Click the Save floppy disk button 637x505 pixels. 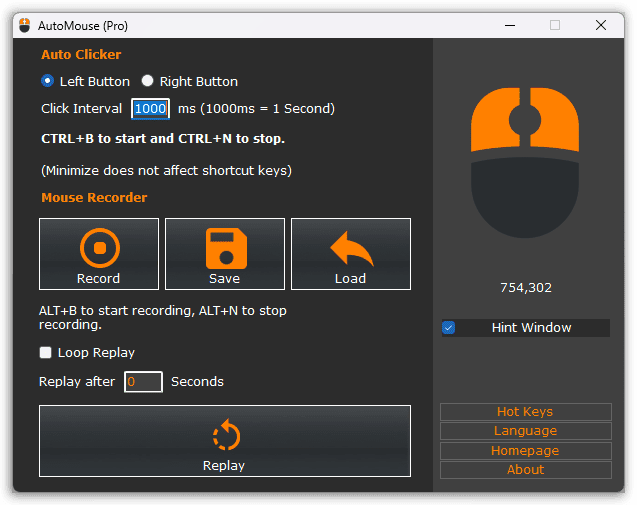tap(225, 254)
